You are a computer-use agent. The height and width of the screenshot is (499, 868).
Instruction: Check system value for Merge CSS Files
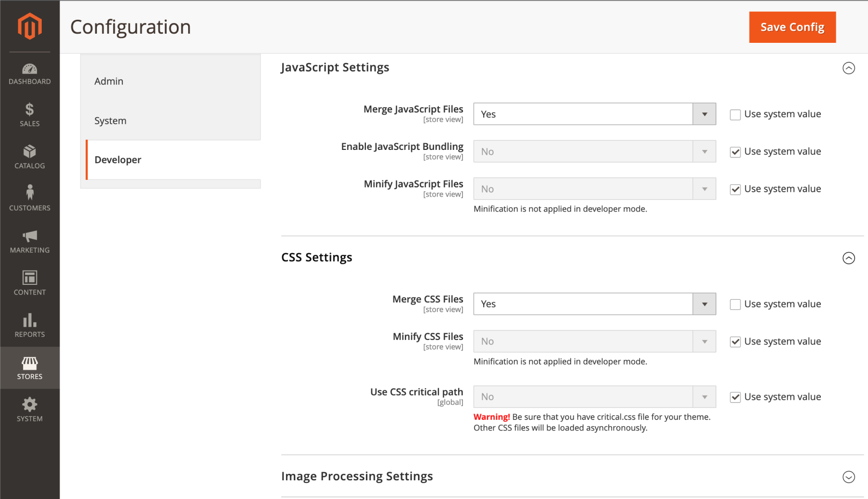[735, 305]
